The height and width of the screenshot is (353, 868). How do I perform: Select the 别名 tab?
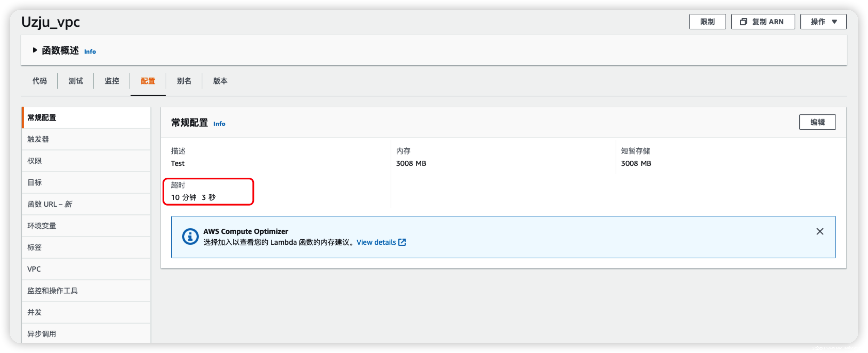(184, 81)
